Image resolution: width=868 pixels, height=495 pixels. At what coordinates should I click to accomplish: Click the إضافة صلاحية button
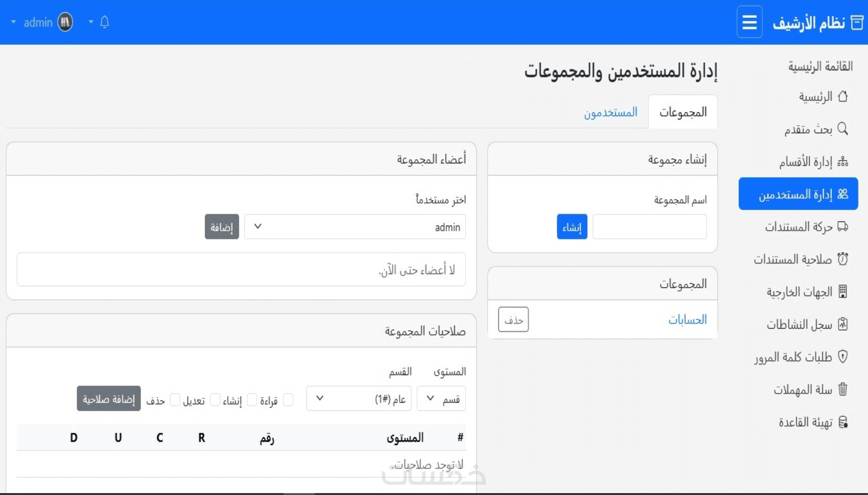[x=109, y=399]
